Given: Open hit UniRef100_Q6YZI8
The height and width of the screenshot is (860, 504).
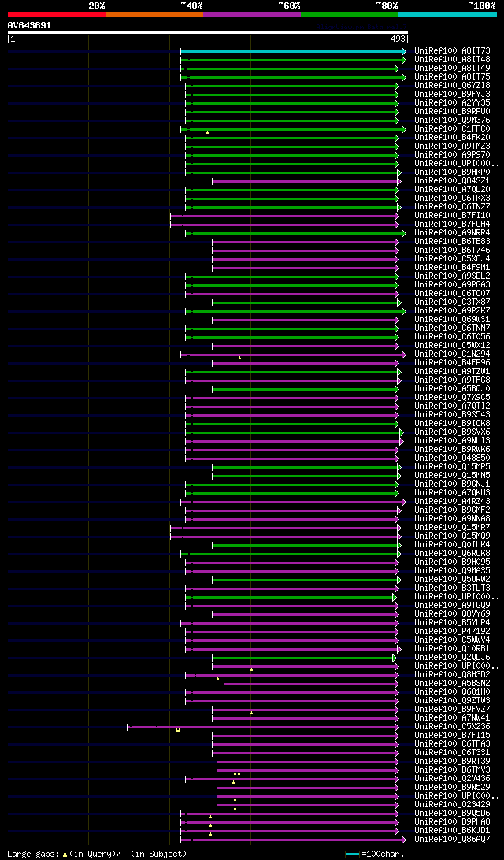Looking at the screenshot, I should (x=453, y=86).
